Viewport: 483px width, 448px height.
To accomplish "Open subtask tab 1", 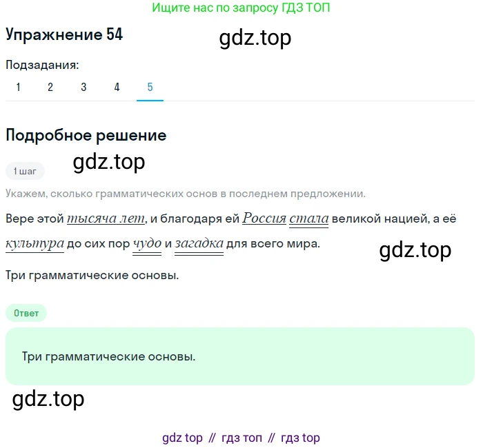I will point(18,87).
